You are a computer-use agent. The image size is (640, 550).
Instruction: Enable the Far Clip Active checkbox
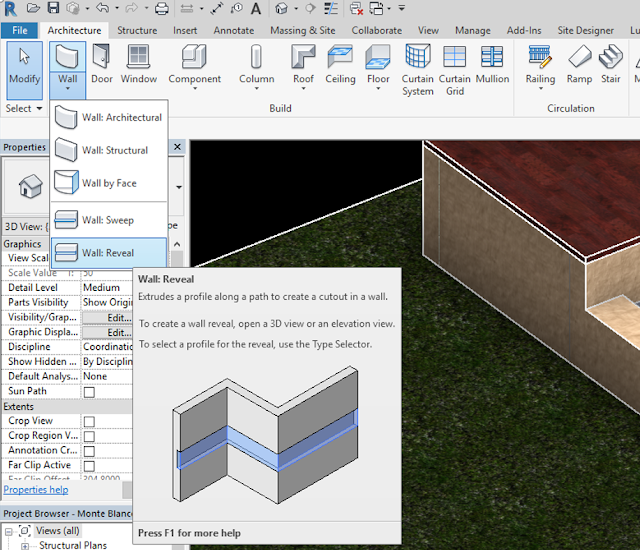click(89, 466)
